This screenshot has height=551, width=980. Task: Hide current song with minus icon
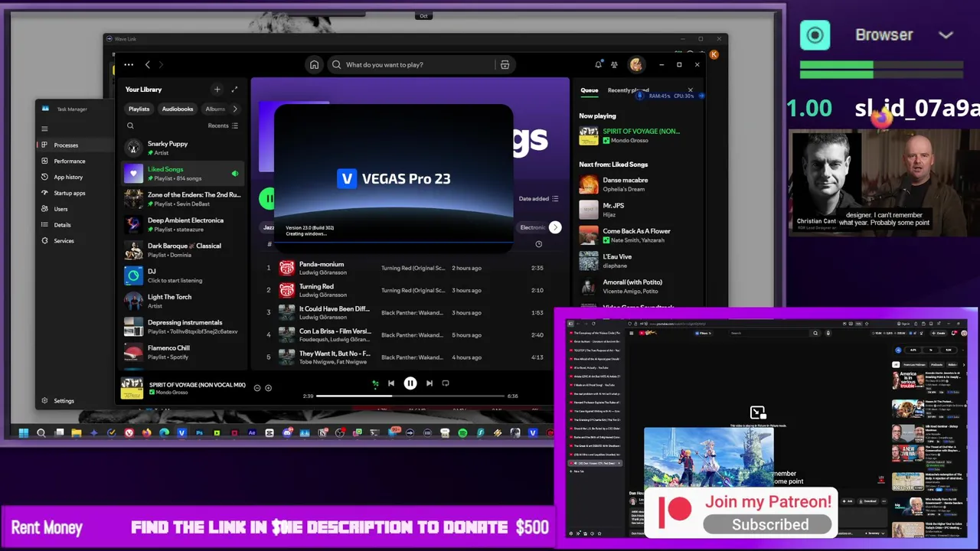(257, 388)
